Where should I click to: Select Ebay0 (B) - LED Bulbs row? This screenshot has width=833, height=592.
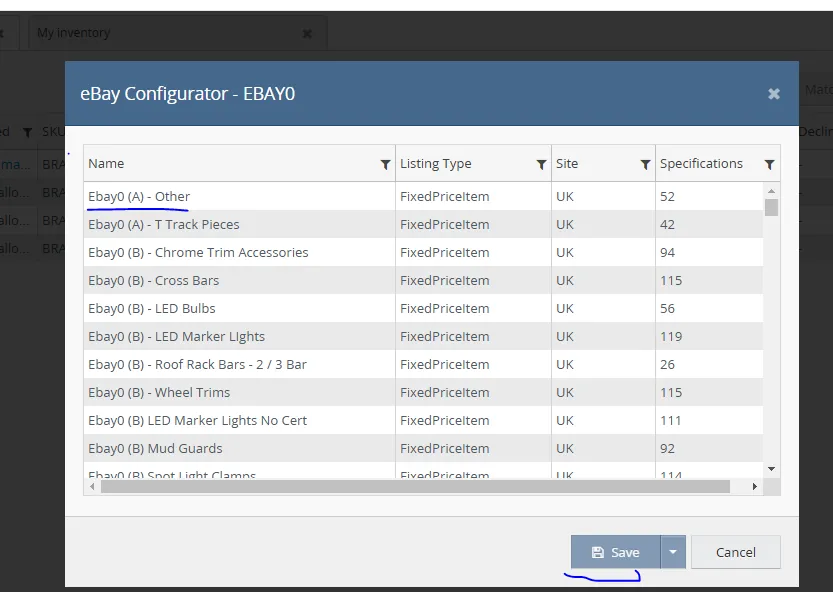tap(423, 308)
